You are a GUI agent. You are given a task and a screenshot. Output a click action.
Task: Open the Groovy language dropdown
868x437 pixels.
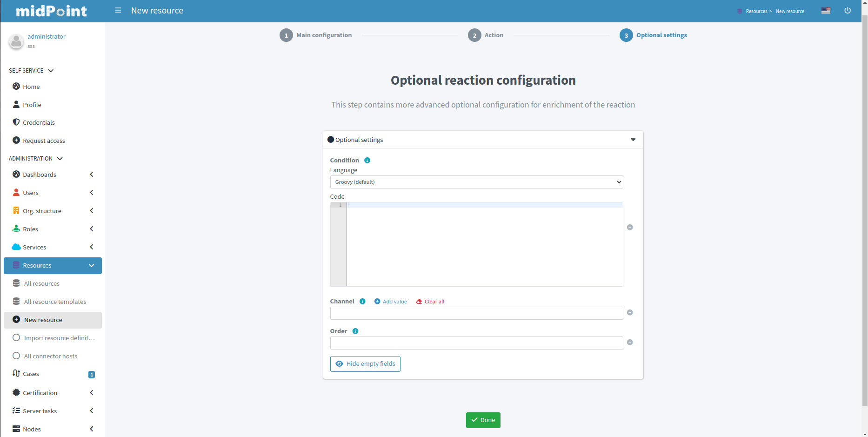(476, 182)
